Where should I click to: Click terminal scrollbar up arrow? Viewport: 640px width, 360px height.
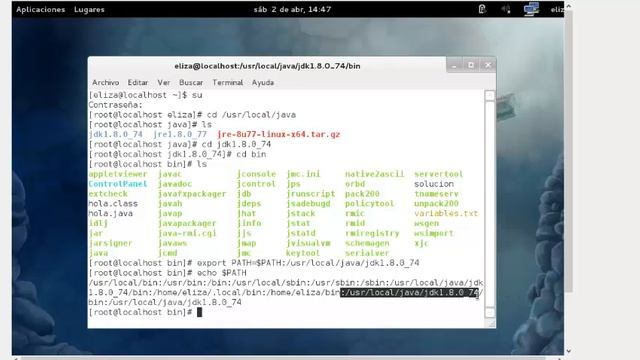(x=490, y=96)
